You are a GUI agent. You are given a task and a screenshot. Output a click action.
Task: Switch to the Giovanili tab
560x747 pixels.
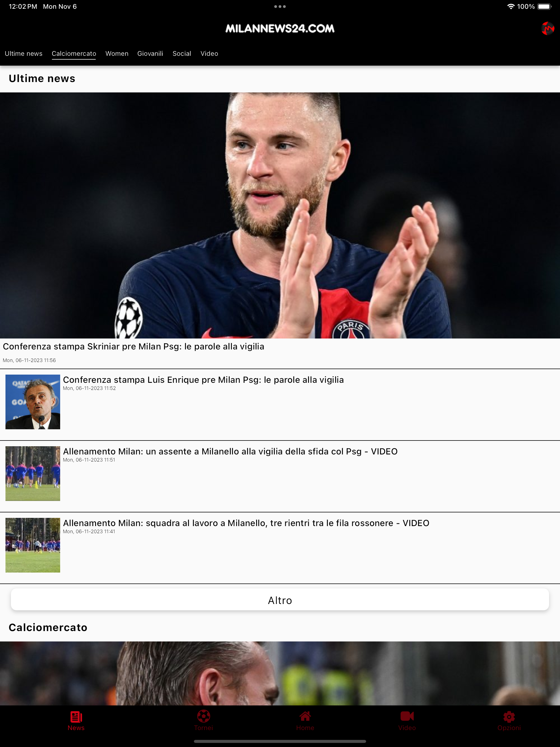tap(150, 54)
